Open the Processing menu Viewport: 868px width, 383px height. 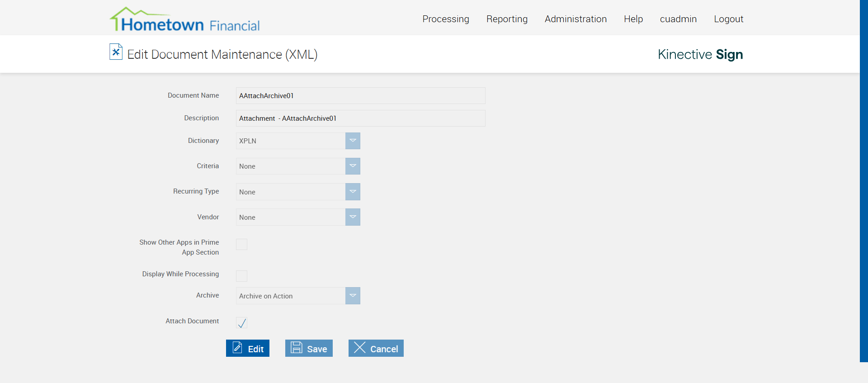446,19
